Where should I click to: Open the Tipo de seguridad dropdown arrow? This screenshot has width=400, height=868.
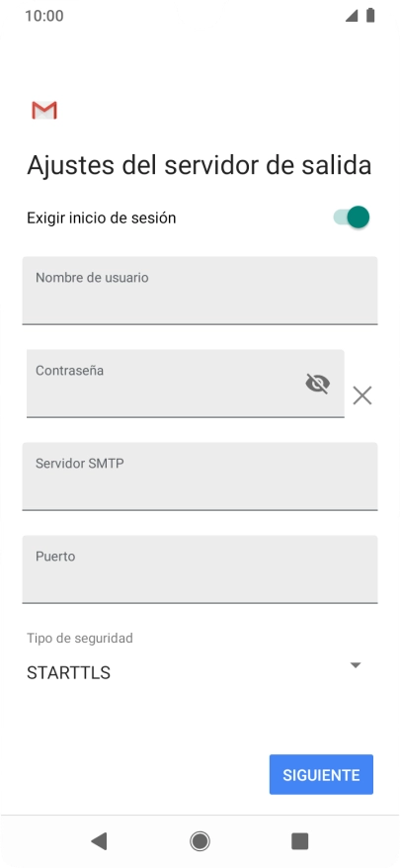pos(356,664)
